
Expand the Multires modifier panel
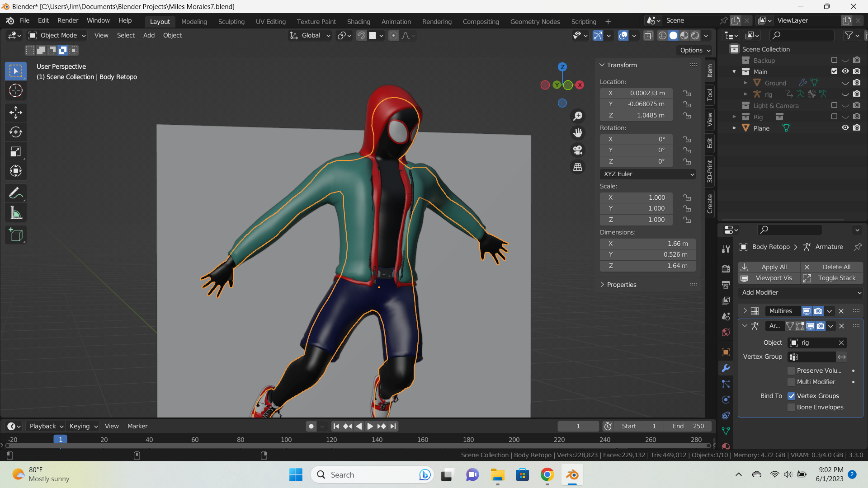(745, 311)
